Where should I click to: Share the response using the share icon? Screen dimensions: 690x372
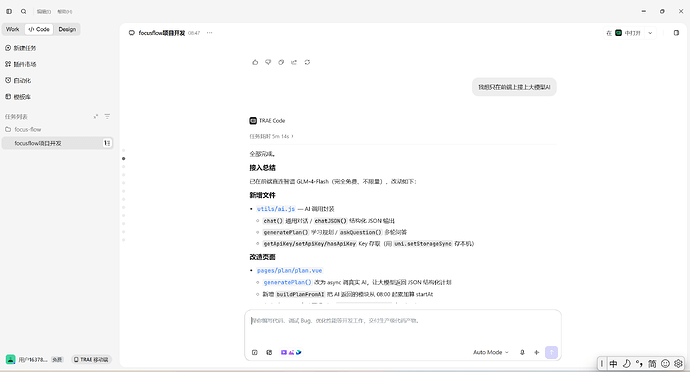(x=294, y=62)
